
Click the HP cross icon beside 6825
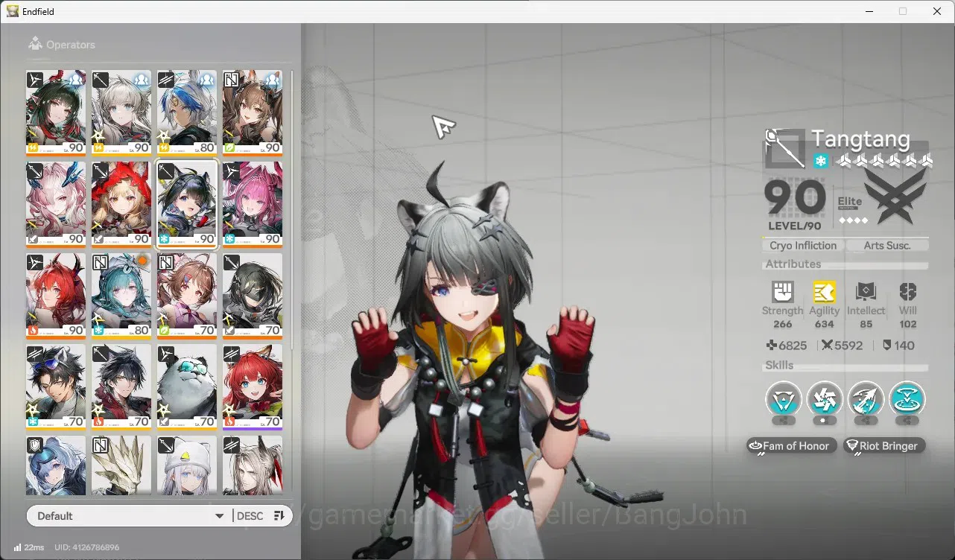(x=772, y=346)
